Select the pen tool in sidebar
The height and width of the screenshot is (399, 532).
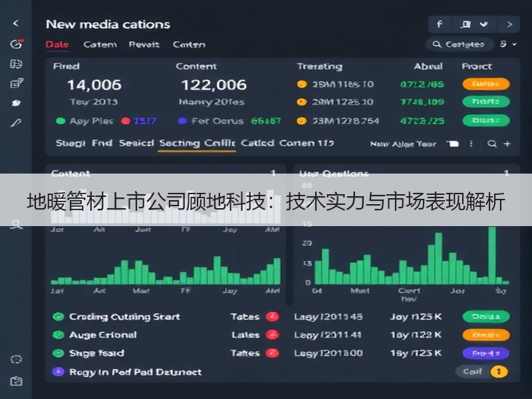[x=16, y=123]
